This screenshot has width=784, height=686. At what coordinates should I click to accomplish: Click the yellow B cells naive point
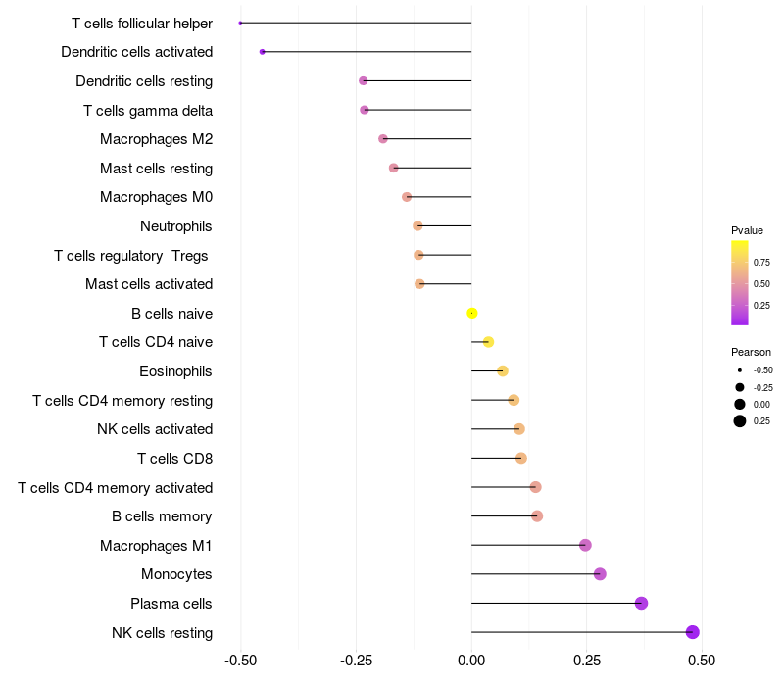(472, 313)
